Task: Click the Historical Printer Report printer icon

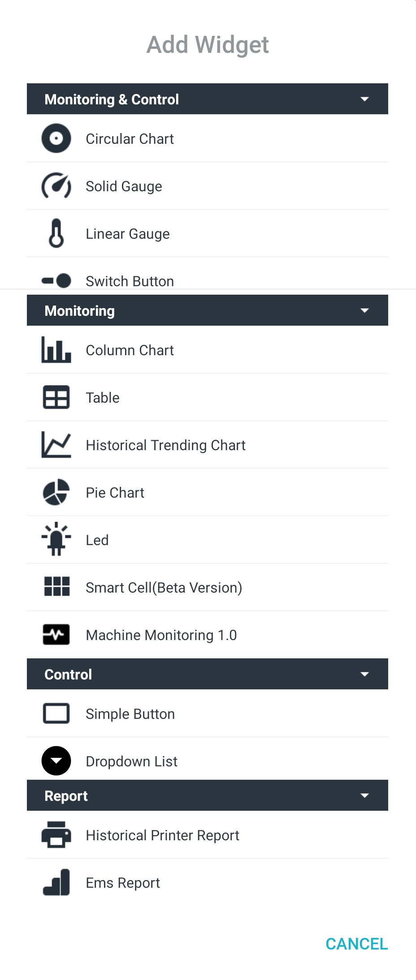Action: pyautogui.click(x=56, y=835)
